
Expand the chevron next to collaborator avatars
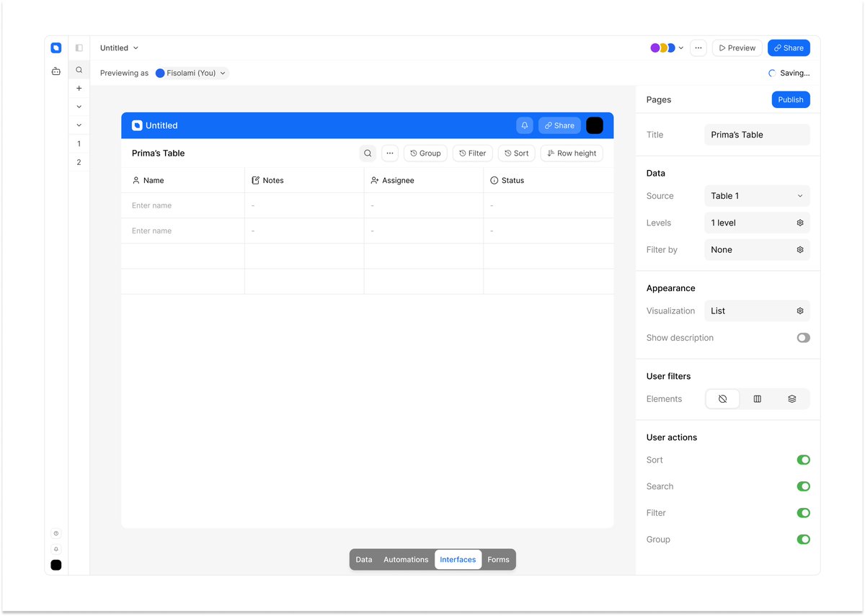(681, 48)
